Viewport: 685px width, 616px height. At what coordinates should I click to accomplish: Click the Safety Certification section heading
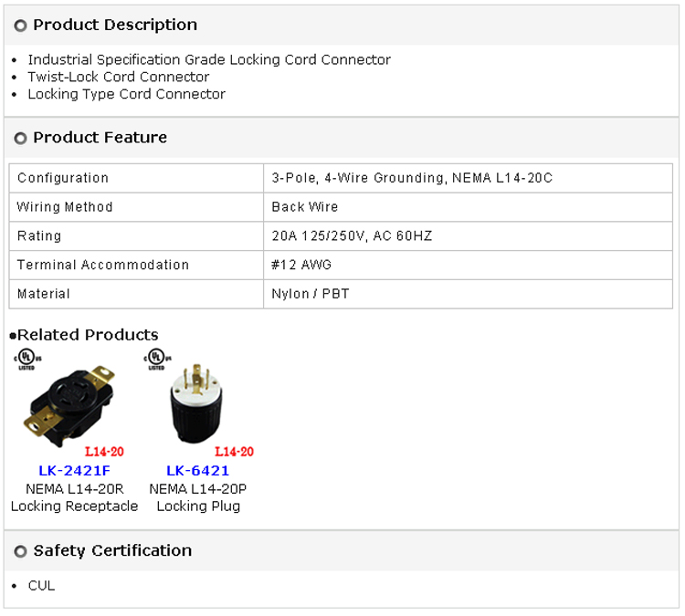[x=112, y=550]
